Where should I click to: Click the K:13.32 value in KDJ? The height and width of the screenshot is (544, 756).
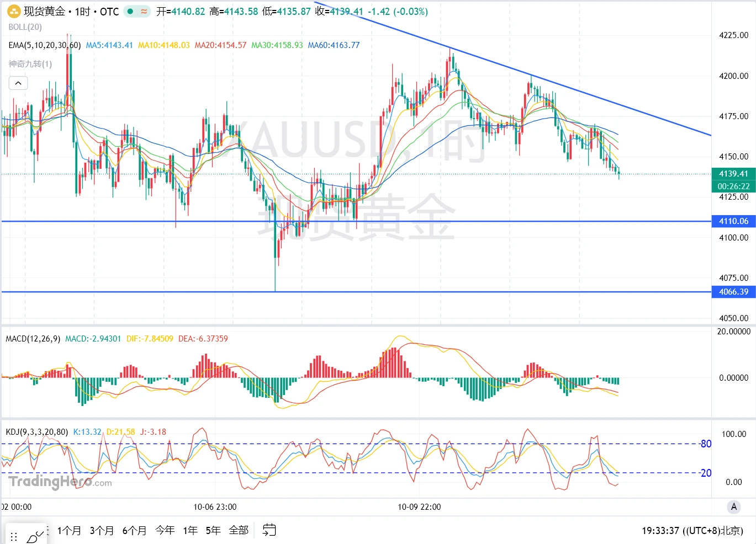click(87, 432)
